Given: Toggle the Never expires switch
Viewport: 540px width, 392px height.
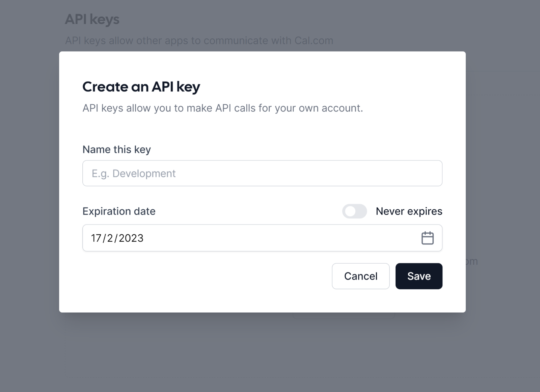Looking at the screenshot, I should (354, 211).
